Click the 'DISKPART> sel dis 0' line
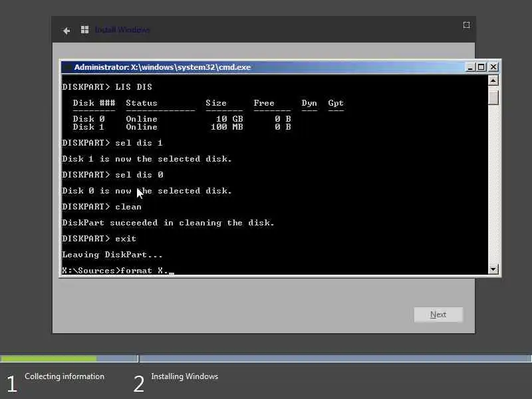 point(112,175)
